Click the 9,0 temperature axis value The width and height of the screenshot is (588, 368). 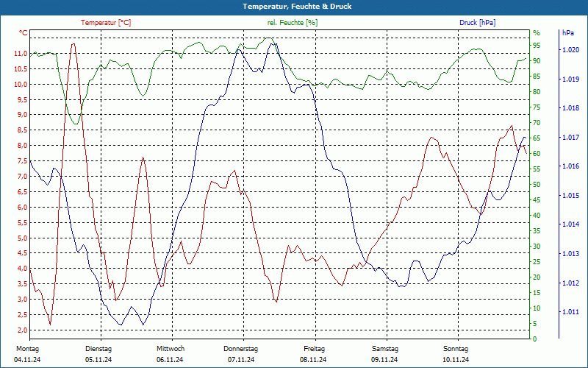(22, 115)
